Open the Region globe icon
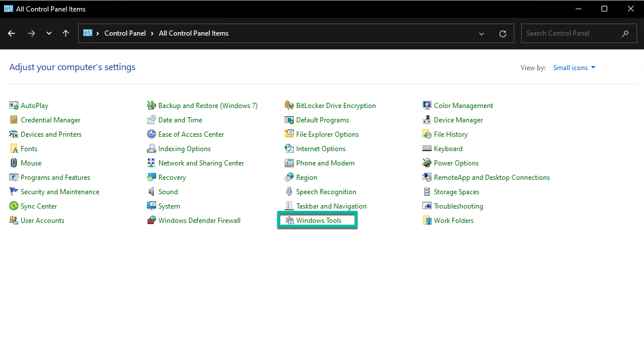The height and width of the screenshot is (339, 644). tap(289, 178)
